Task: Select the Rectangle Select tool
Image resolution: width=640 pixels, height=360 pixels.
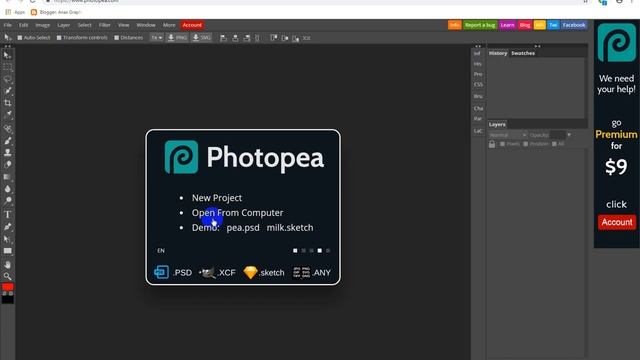Action: pyautogui.click(x=7, y=67)
